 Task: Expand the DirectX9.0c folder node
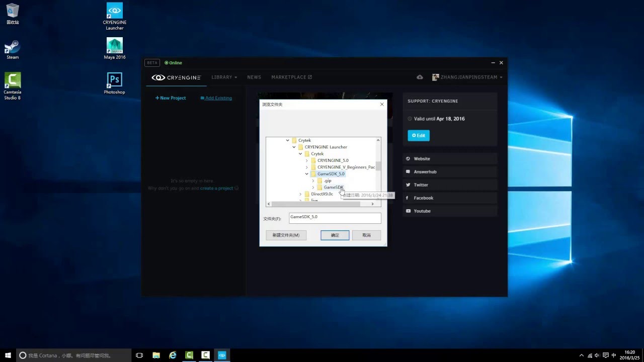pos(300,194)
